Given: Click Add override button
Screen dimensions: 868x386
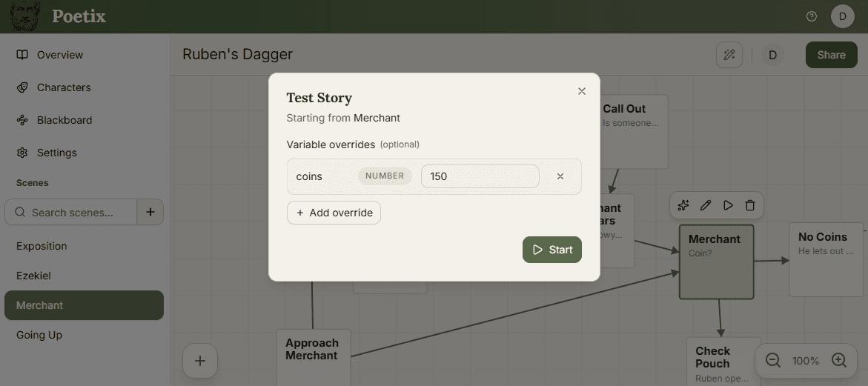Looking at the screenshot, I should point(334,213).
